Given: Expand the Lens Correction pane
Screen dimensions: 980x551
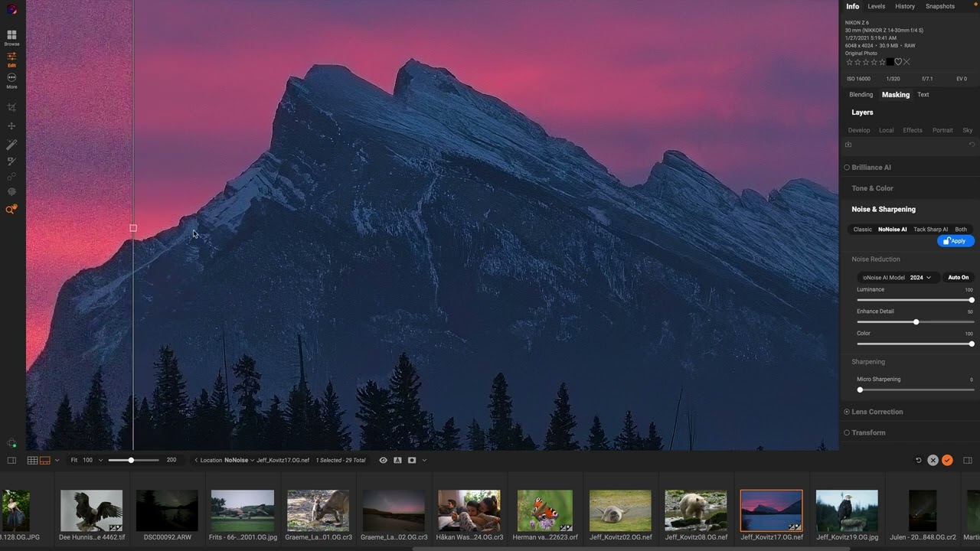Looking at the screenshot, I should pos(877,412).
